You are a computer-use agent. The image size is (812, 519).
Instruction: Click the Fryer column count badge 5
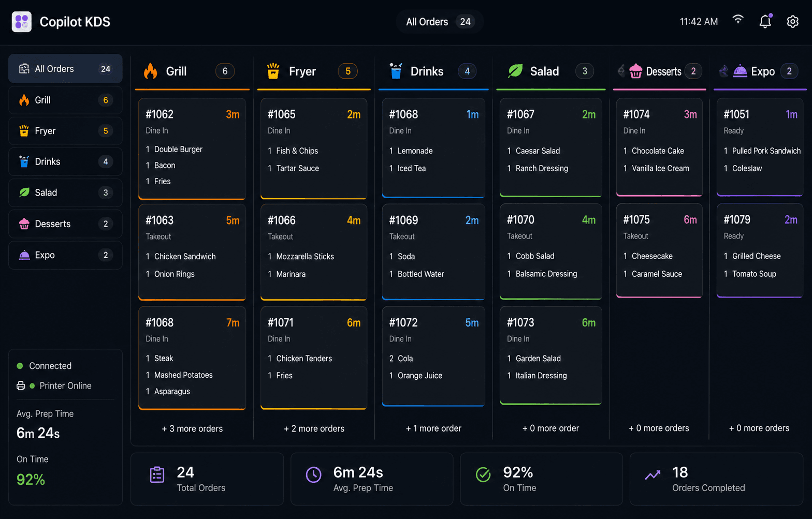tap(347, 71)
